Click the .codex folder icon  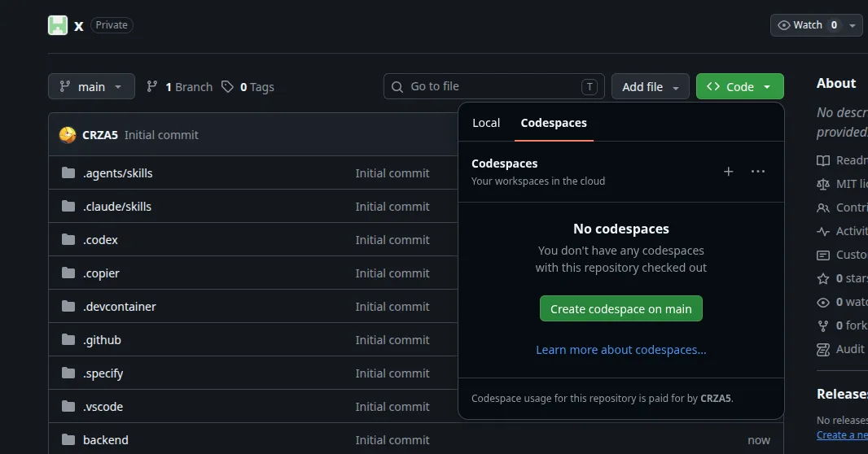click(x=68, y=239)
